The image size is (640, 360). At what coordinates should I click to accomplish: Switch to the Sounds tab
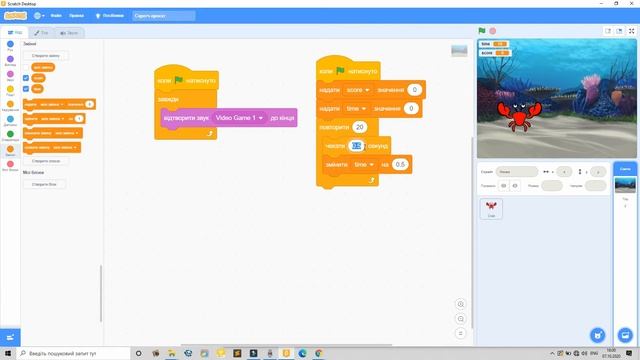[x=69, y=33]
